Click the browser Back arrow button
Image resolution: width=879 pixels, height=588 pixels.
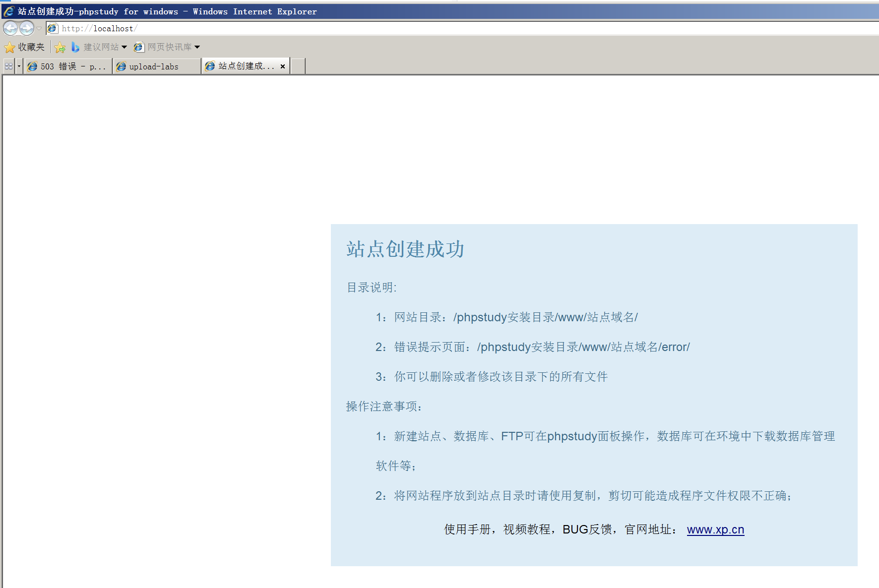(x=10, y=28)
